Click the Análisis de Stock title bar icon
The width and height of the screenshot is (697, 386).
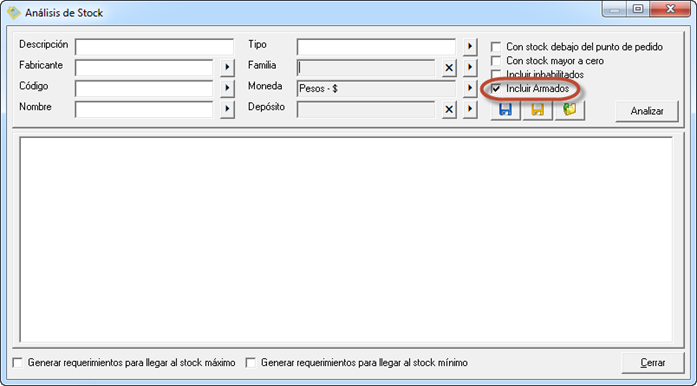(x=14, y=12)
